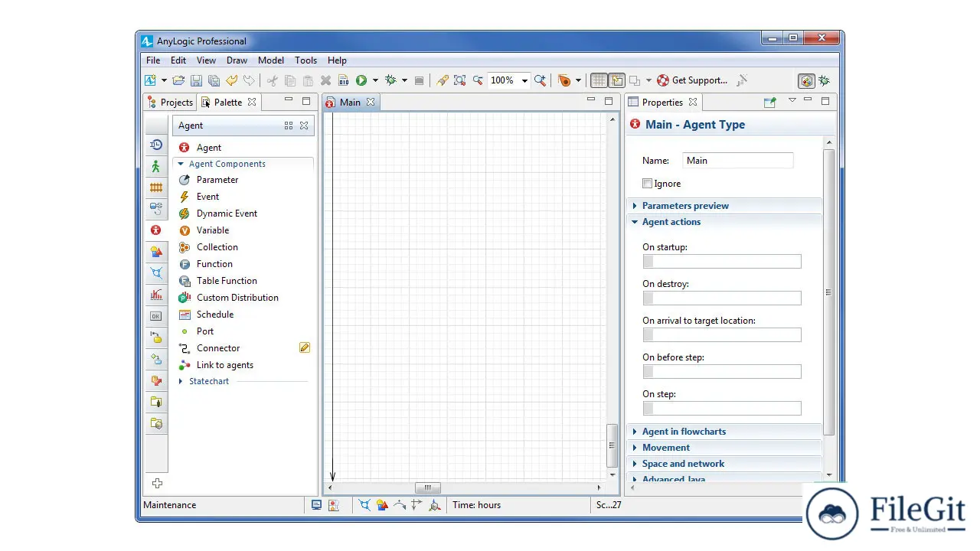Click the Name input field containing Main
This screenshot has width=980, height=551.
737,161
